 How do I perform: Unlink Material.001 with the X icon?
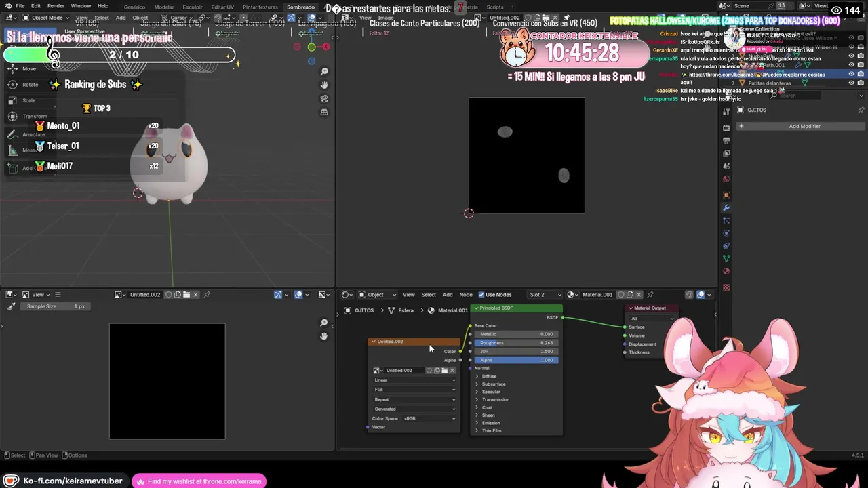pos(639,294)
